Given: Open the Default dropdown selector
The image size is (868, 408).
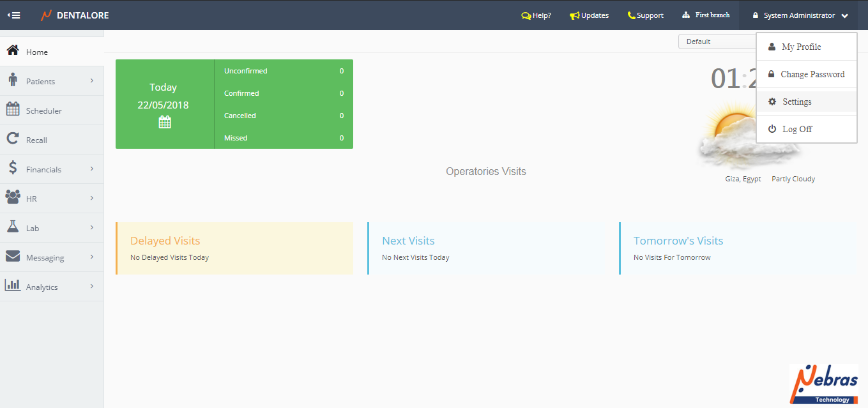Looking at the screenshot, I should coord(715,42).
